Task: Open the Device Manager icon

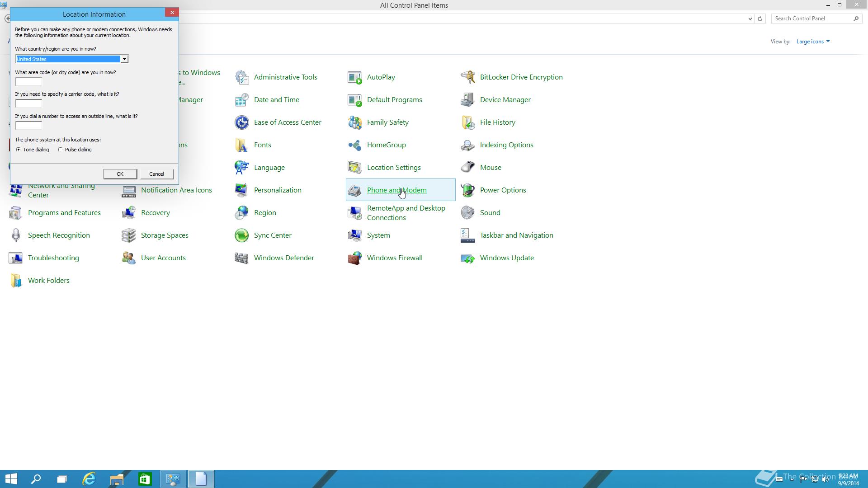Action: (468, 100)
